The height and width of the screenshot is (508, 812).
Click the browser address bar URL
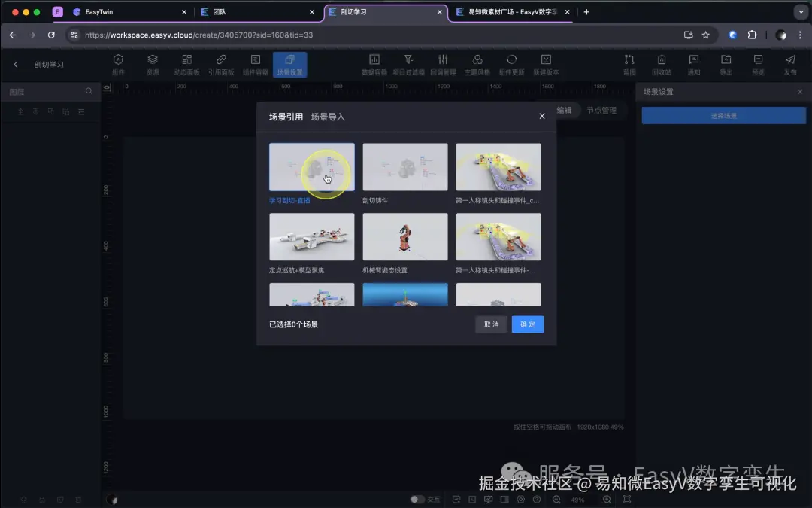198,35
